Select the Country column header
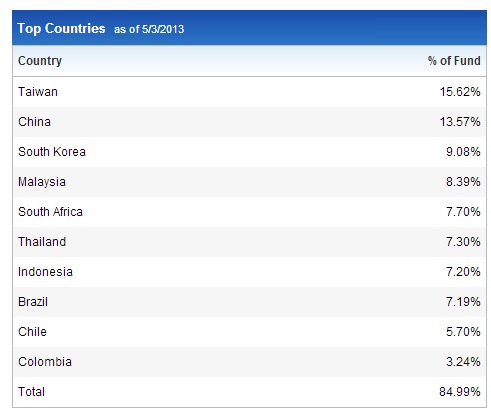491x415 pixels. pos(40,61)
